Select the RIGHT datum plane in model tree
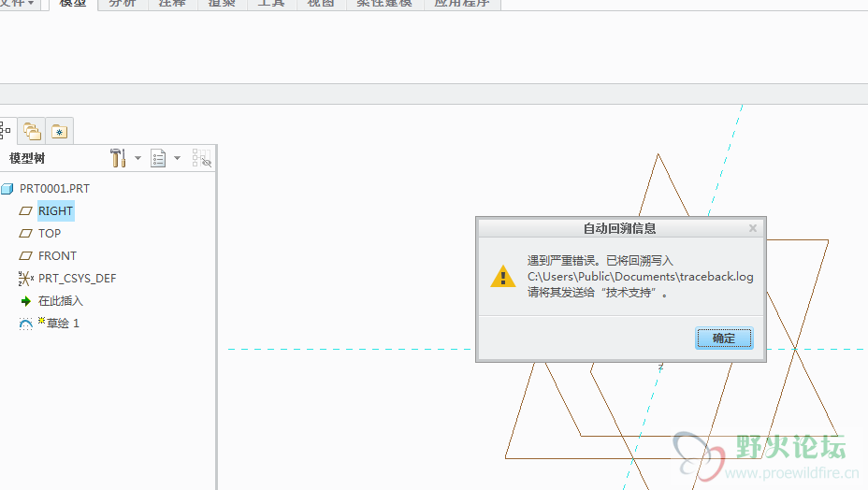Screen dimensions: 868x490 (55, 211)
